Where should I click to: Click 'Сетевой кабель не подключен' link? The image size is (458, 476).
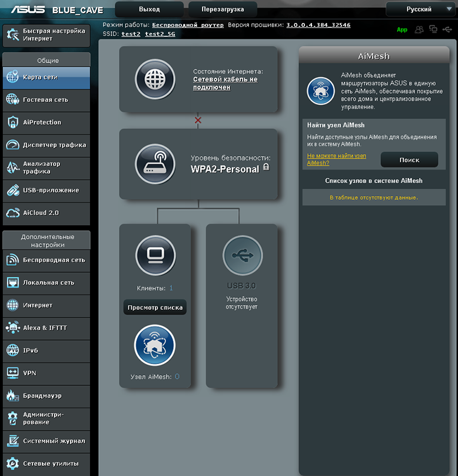click(225, 83)
